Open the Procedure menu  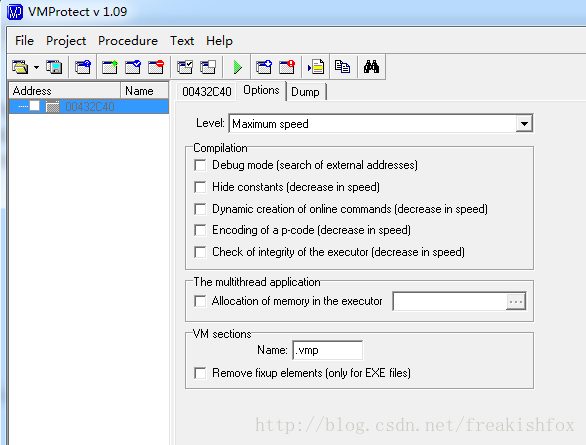point(128,41)
